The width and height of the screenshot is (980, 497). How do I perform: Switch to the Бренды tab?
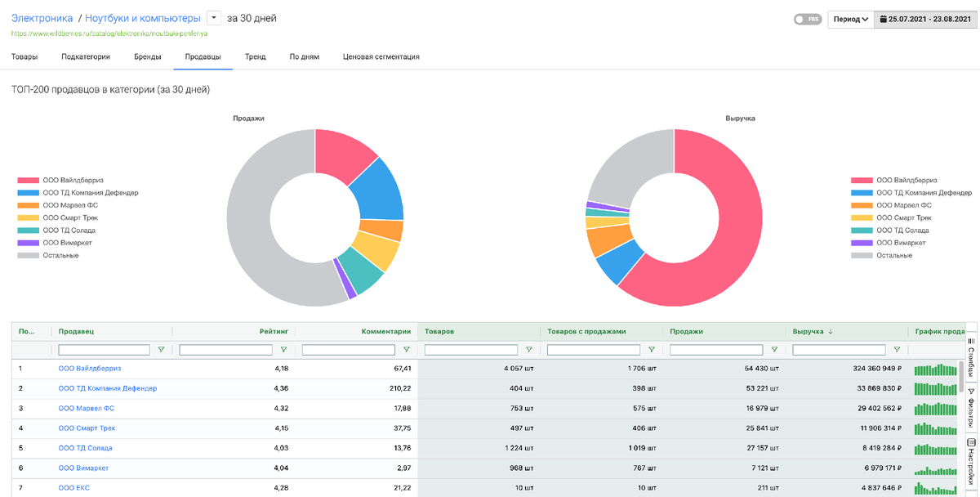point(148,57)
